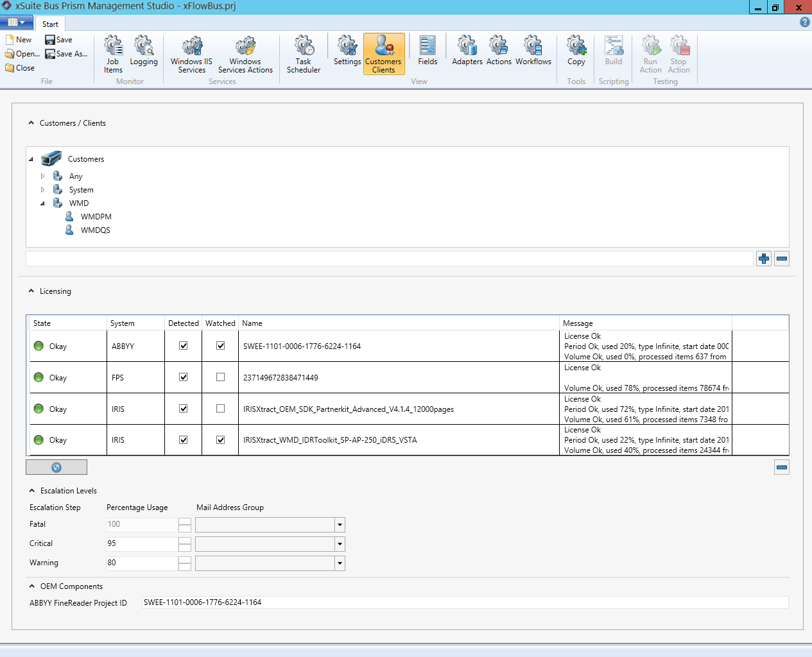
Task: Click the plus button to add a customer
Action: [763, 259]
